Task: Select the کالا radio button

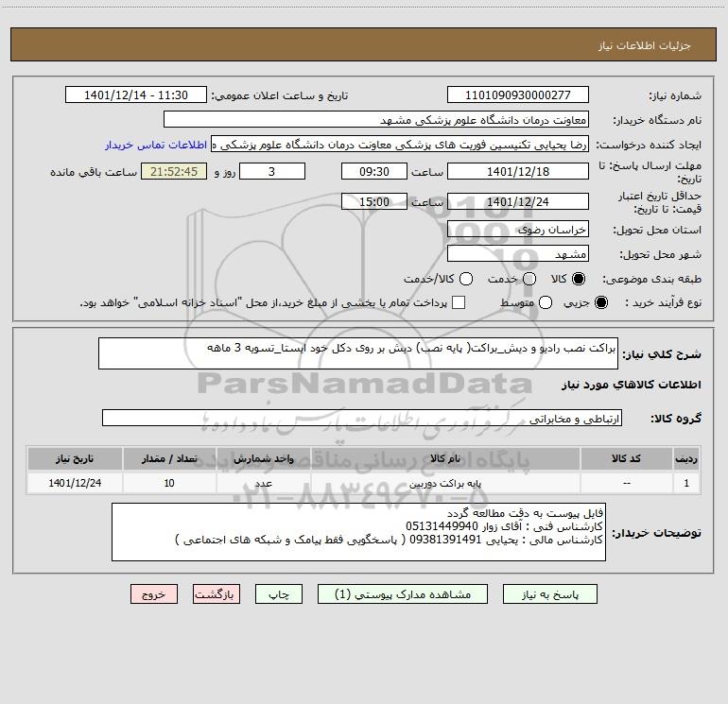Action: (x=579, y=279)
